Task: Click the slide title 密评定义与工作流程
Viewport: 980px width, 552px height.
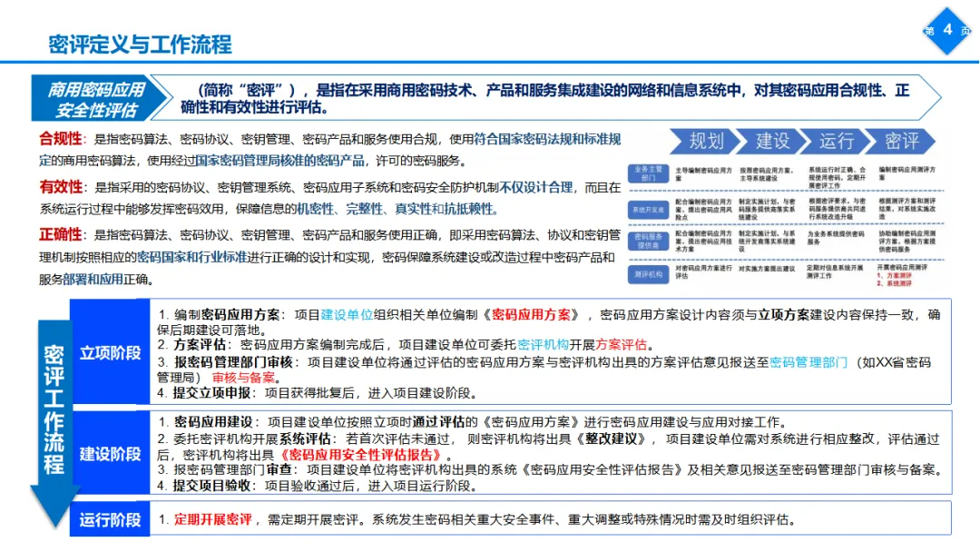Action: tap(140, 44)
